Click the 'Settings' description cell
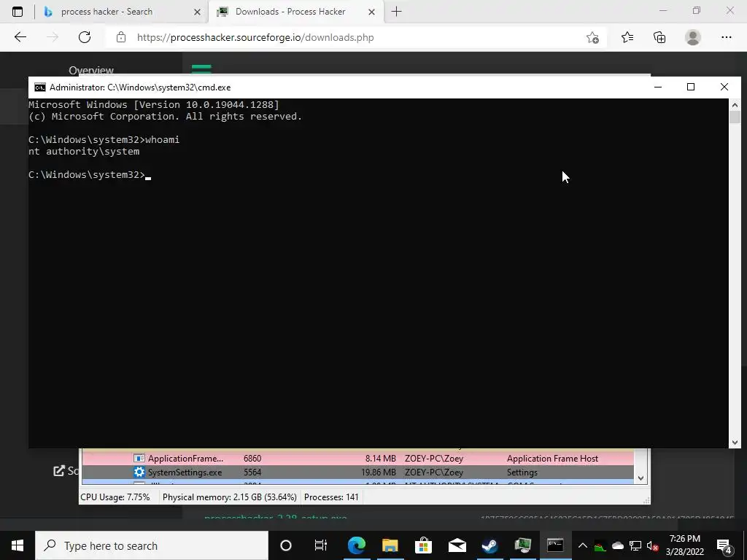 [522, 472]
